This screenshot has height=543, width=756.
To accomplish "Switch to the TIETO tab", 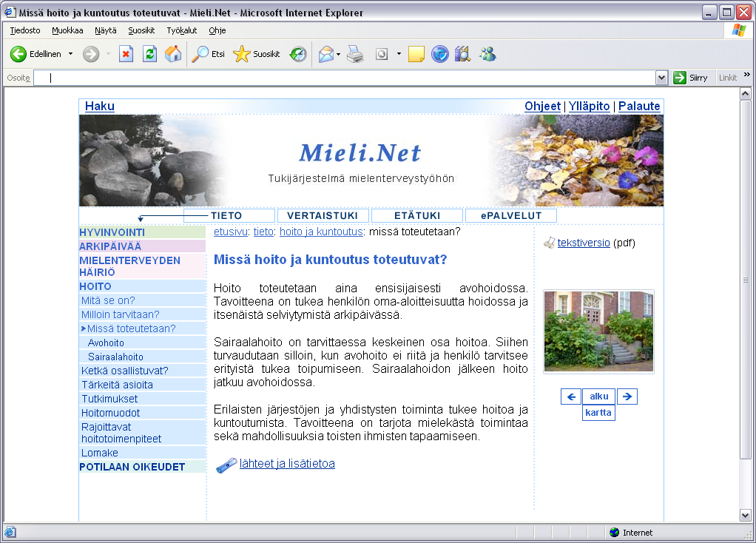I will tap(229, 215).
